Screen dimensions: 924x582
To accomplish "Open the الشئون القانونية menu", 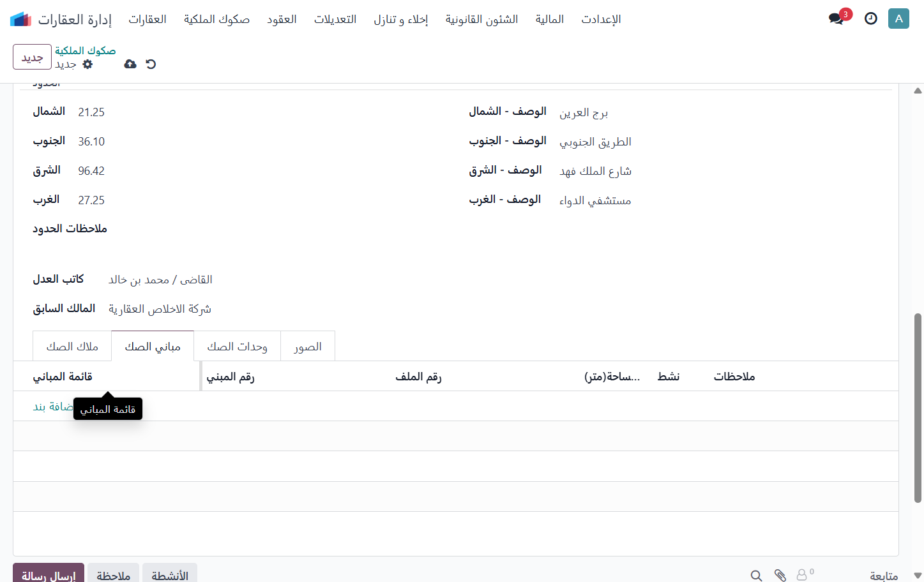I will (x=482, y=19).
